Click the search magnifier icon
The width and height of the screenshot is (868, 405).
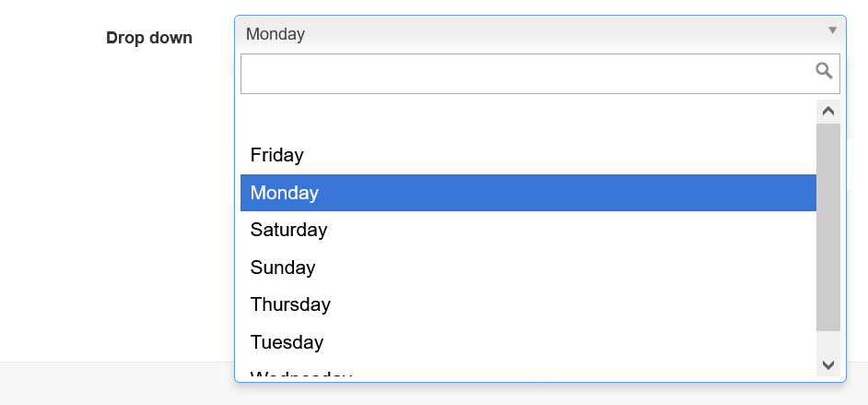click(824, 71)
